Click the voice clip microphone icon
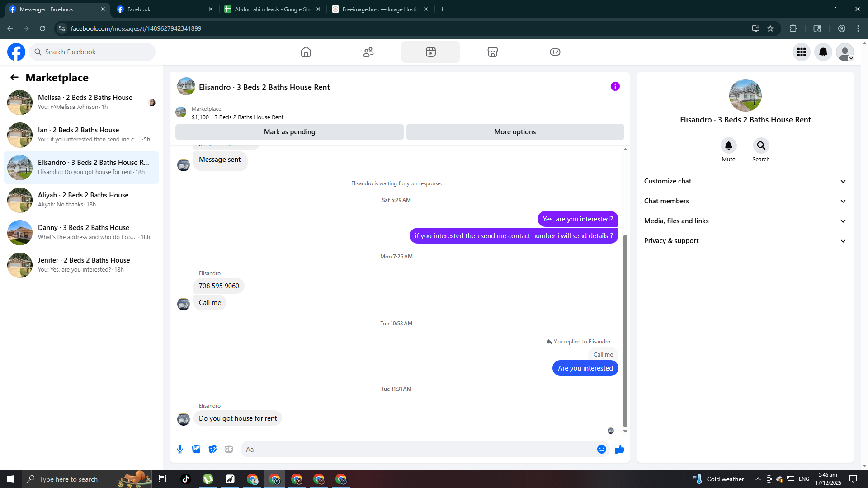This screenshot has height=488, width=868. [x=180, y=449]
